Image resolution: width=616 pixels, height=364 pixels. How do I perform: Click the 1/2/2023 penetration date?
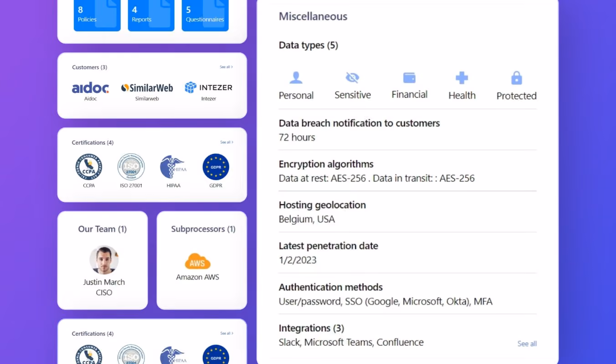click(298, 260)
